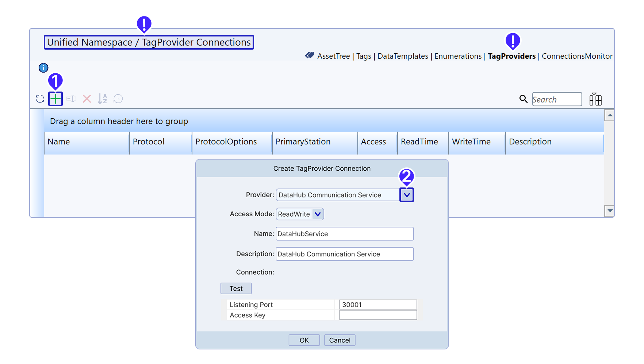Screen dimensions: 644x364
Task: Open the column chooser icon beside Search
Action: pos(595,99)
